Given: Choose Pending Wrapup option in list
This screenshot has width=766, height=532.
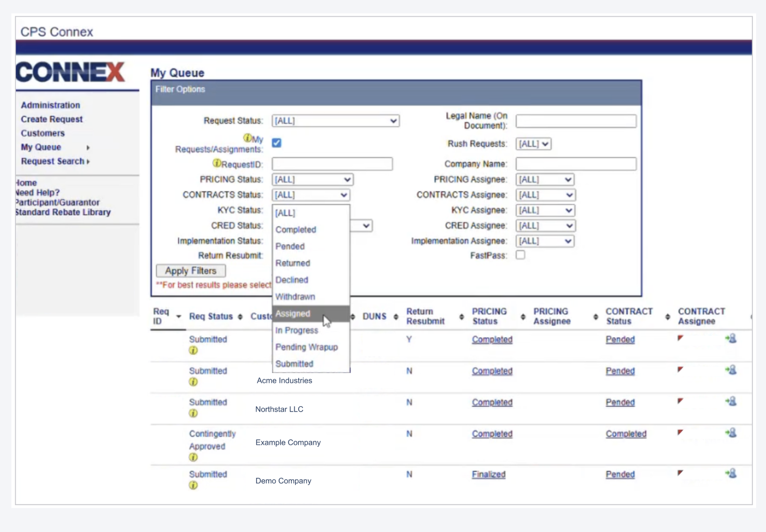Looking at the screenshot, I should pyautogui.click(x=311, y=347).
